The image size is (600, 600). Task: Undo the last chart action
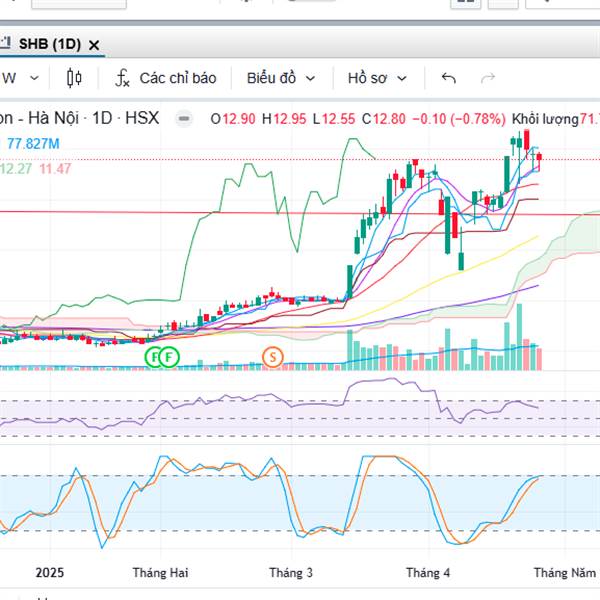[448, 78]
